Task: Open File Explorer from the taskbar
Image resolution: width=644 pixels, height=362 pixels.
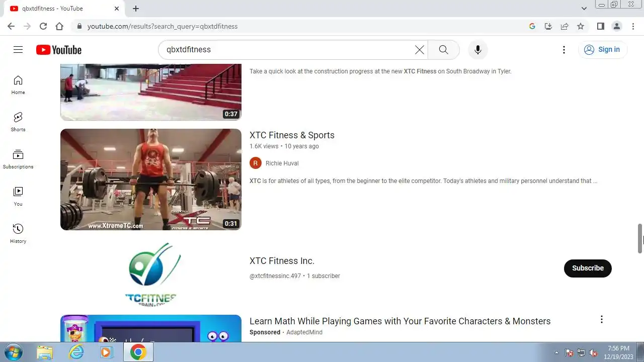Action: [45, 352]
